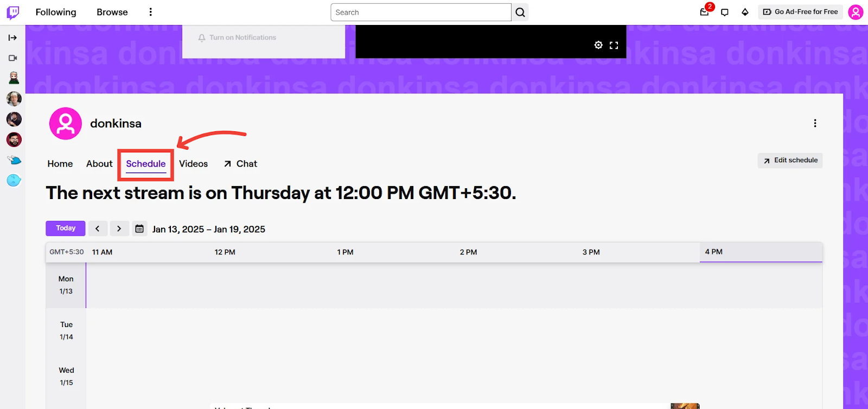This screenshot has height=409, width=868.
Task: Click Go Ad-Free for Free button
Action: tap(800, 12)
